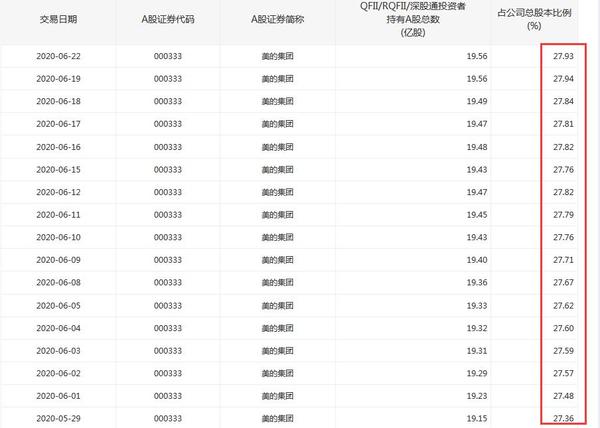The width and height of the screenshot is (600, 428).
Task: Click the holdings value 19.23
Action: coord(477,396)
